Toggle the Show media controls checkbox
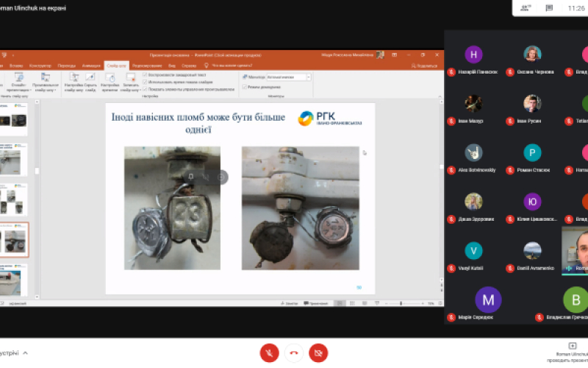 145,89
